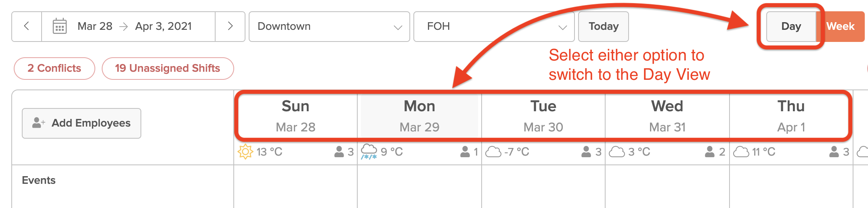Select the Mon Mar 29 column header

(x=419, y=116)
